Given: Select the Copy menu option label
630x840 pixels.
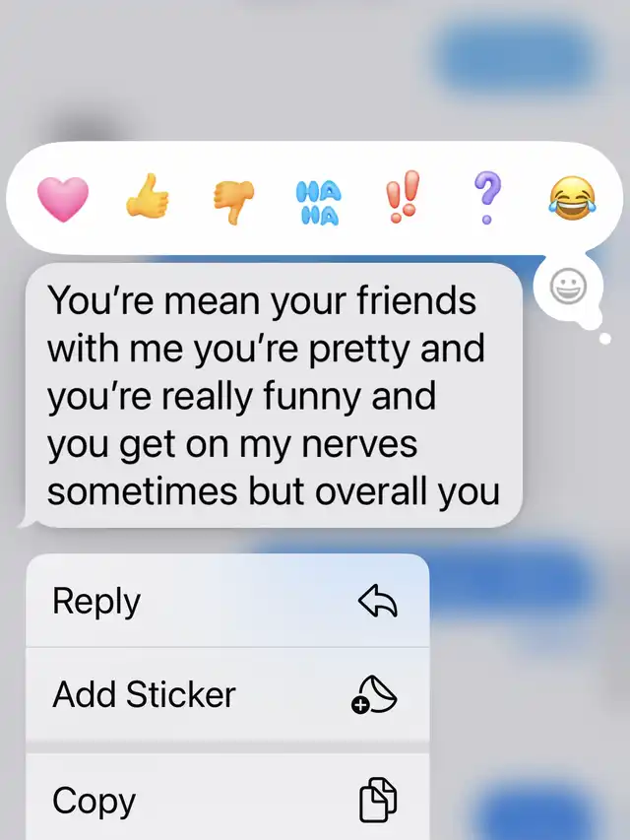Looking at the screenshot, I should pos(94,801).
